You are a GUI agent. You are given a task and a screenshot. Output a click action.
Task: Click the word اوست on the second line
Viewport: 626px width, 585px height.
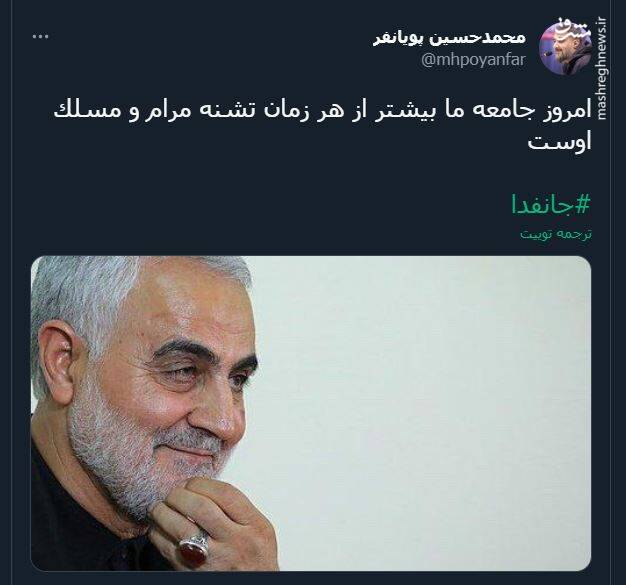click(560, 142)
